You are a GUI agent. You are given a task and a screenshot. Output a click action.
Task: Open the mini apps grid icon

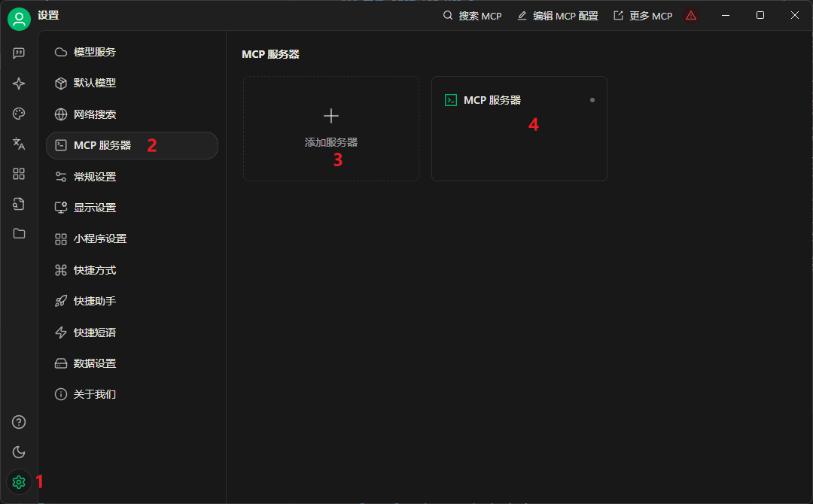pos(19,174)
